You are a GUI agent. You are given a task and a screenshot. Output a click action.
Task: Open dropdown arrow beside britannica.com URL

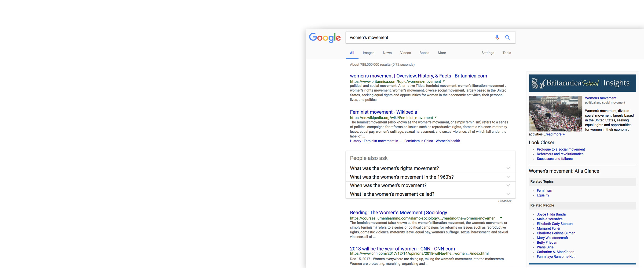[x=444, y=81]
